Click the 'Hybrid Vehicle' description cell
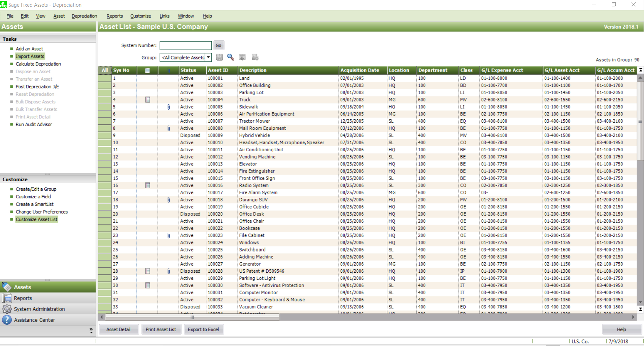This screenshot has width=644, height=346. coord(255,136)
